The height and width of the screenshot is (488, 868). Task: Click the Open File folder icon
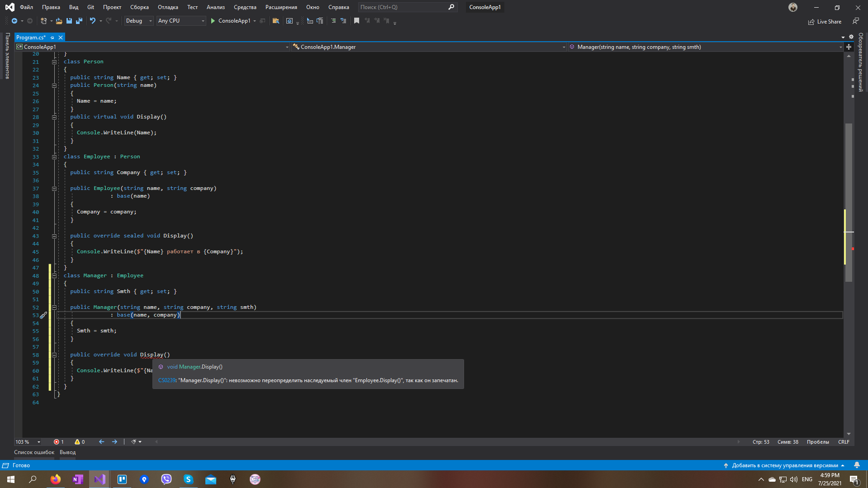59,21
